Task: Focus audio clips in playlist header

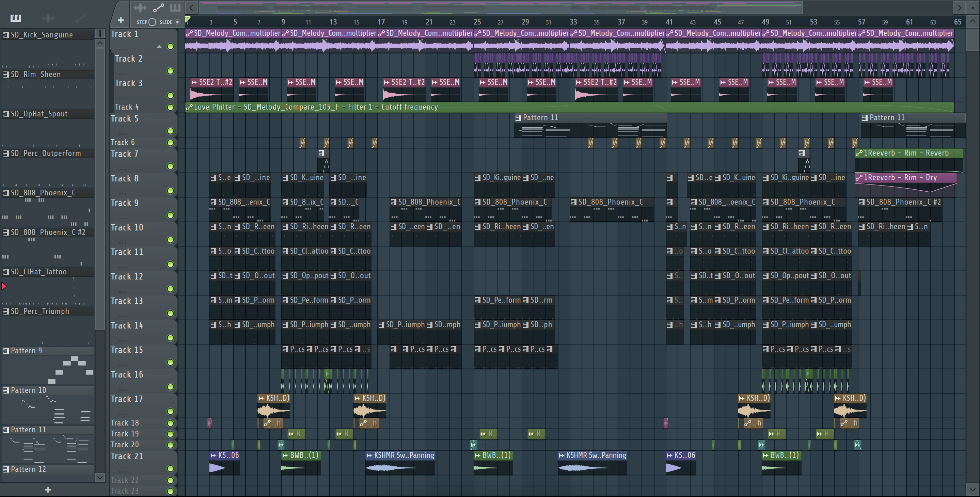Action: pyautogui.click(x=140, y=7)
